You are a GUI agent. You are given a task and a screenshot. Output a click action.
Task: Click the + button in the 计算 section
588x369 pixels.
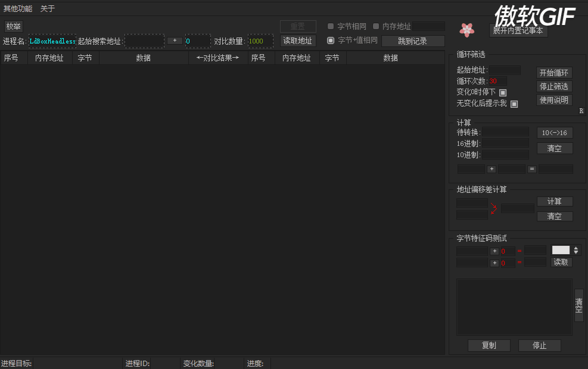point(491,169)
